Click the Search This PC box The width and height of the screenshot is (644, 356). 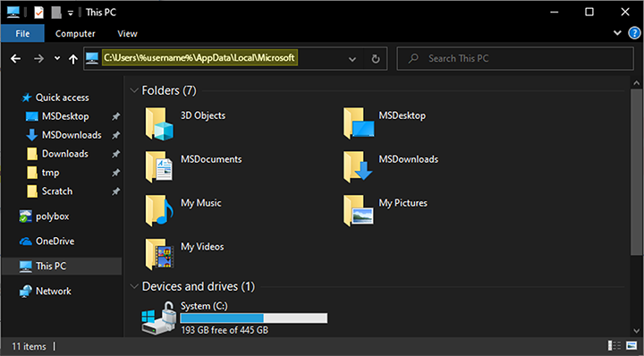click(515, 59)
